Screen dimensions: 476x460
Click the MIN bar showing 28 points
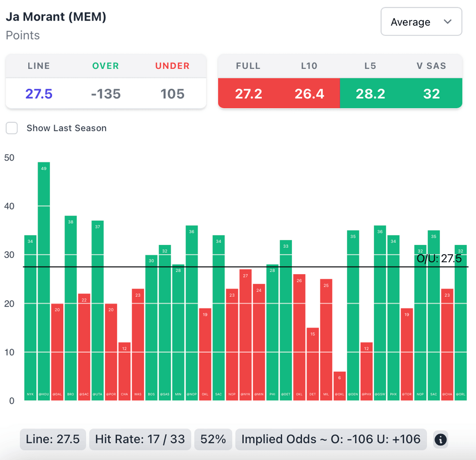178,333
